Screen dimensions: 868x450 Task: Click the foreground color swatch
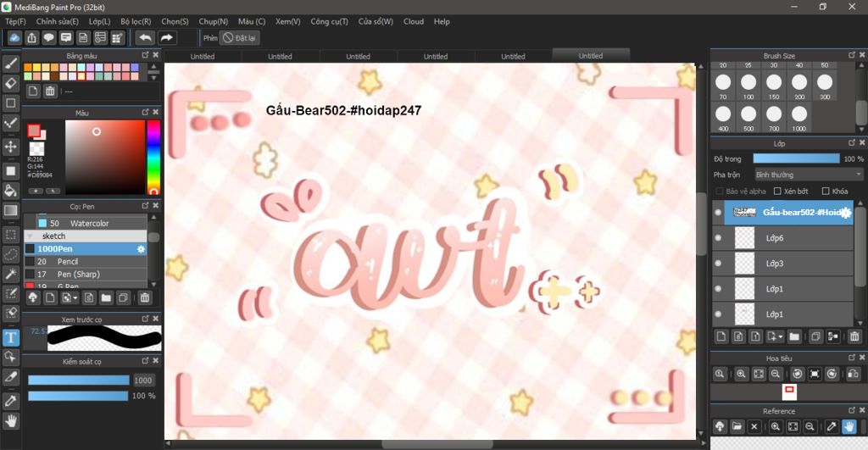point(34,131)
